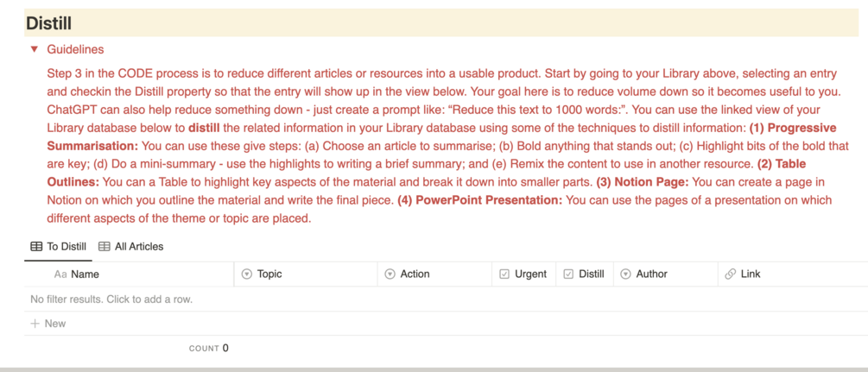Click the Distill page heading
Image resolution: width=868 pixels, height=372 pixels.
[48, 23]
